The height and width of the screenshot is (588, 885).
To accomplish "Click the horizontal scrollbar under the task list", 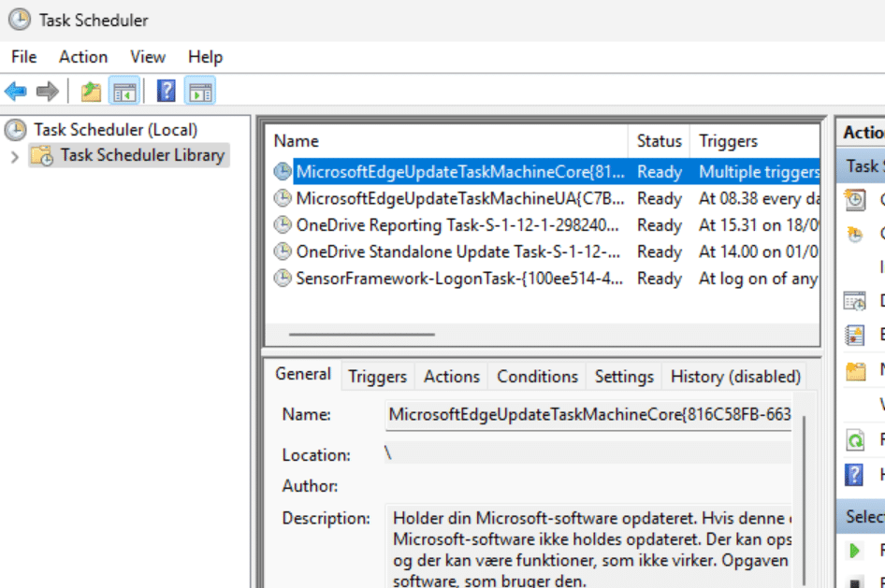I will 362,335.
